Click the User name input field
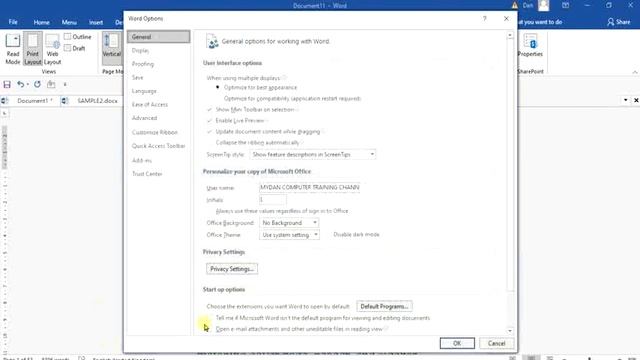 coord(310,187)
